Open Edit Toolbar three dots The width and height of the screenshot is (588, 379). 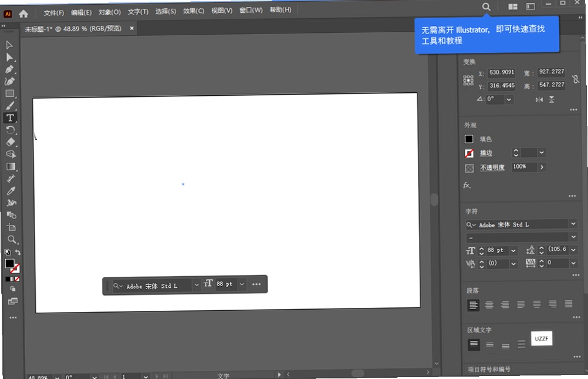(x=13, y=318)
